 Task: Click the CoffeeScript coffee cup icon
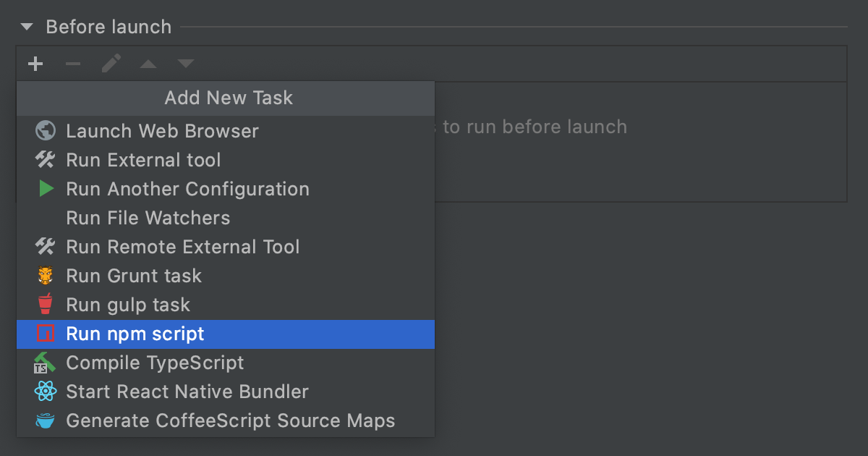45,421
